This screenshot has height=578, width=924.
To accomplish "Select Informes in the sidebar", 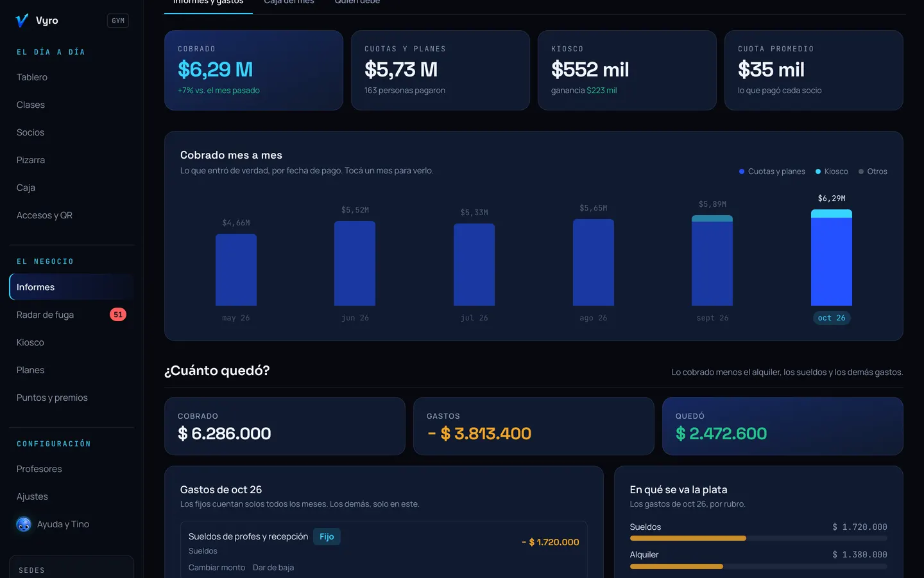I will [71, 287].
